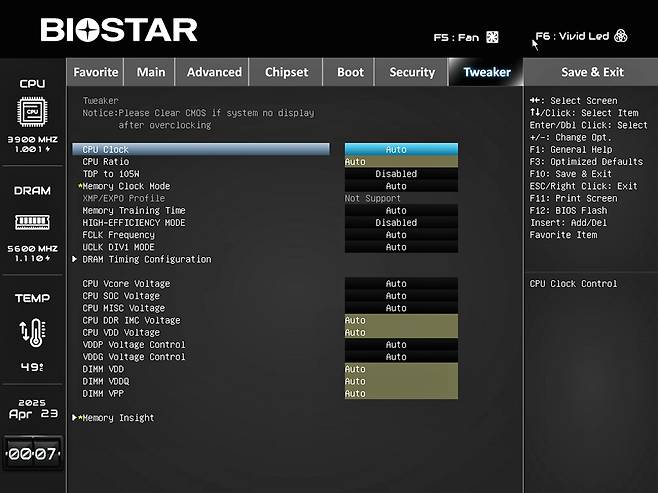658x493 pixels.
Task: Select the Tweaker tab
Action: click(487, 72)
